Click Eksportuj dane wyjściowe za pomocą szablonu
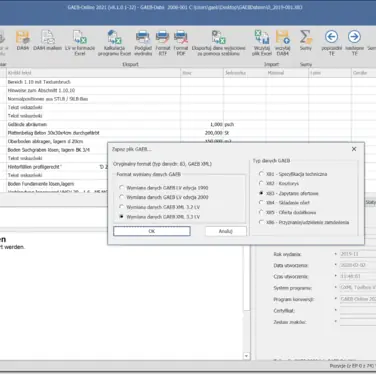376x376 pixels. pyautogui.click(x=218, y=43)
